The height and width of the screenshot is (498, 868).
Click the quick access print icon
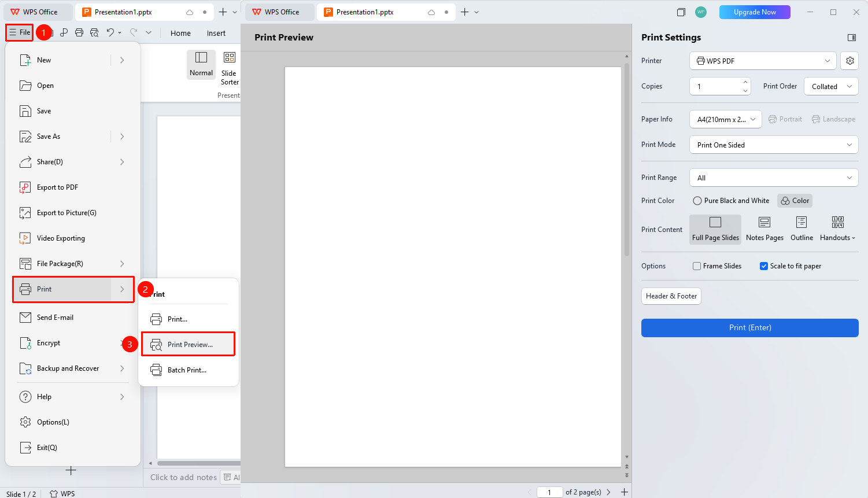coord(79,33)
